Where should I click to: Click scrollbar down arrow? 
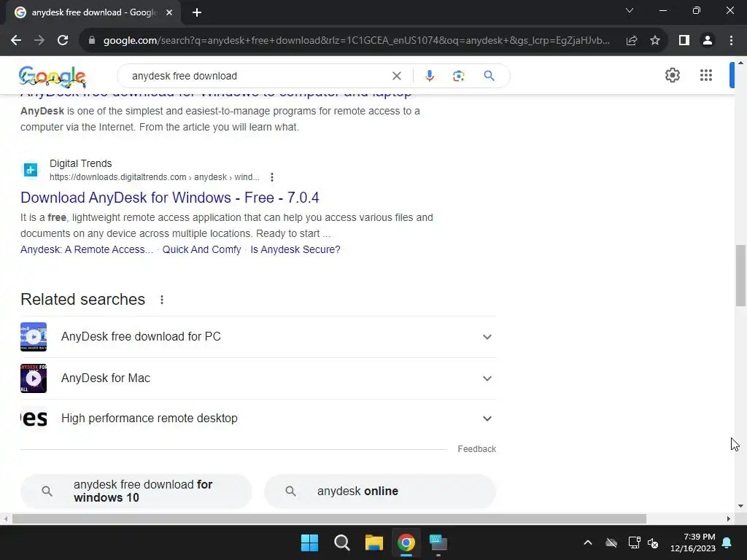(x=740, y=506)
